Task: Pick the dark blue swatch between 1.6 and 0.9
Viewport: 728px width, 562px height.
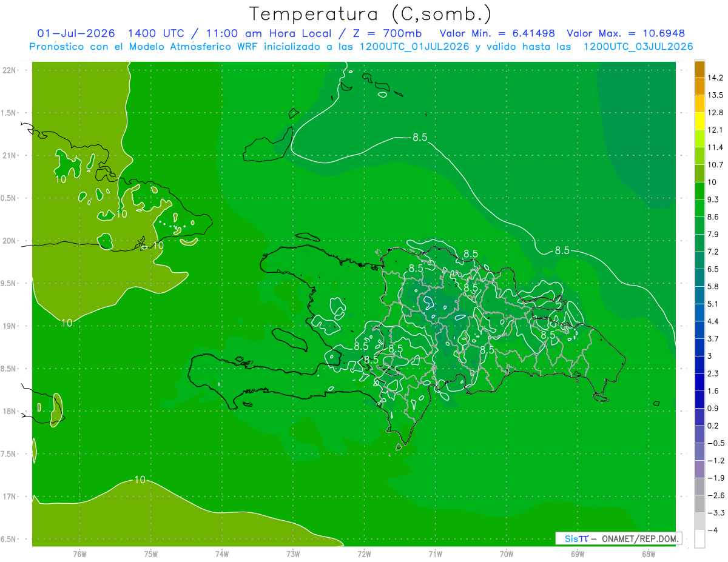Action: point(699,400)
